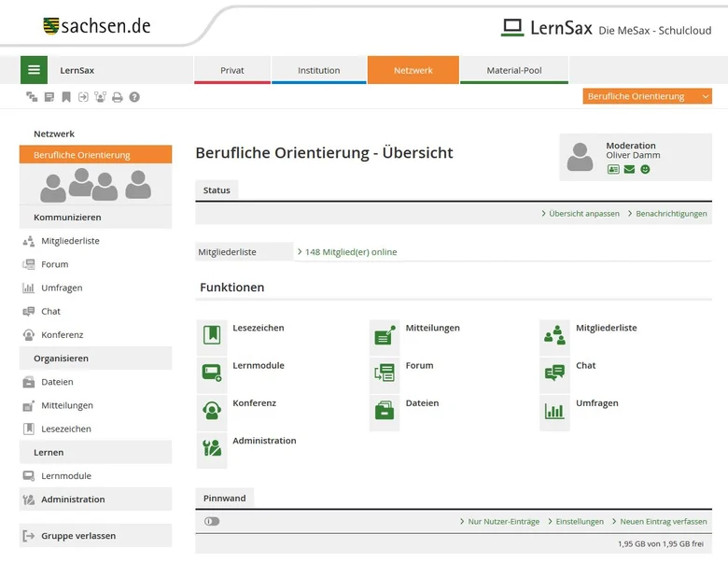This screenshot has width=728, height=563.
Task: Click the Dateien function label
Action: 422,402
